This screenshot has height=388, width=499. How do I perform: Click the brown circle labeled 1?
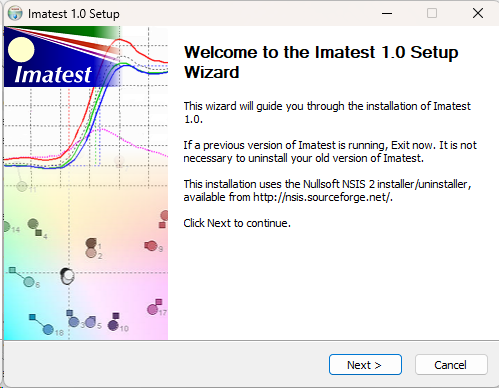point(91,243)
